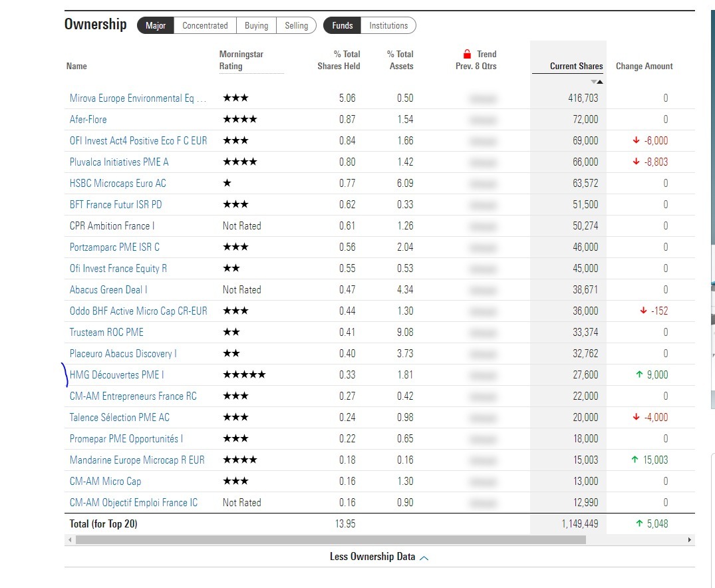Open Oddo BHF Active Micro Cap link

138,311
